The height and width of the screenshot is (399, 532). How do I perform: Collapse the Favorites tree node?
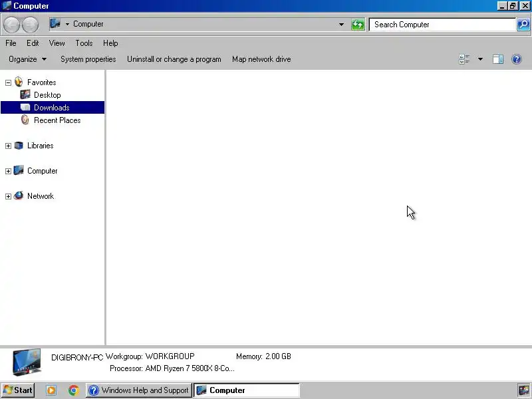(8, 82)
